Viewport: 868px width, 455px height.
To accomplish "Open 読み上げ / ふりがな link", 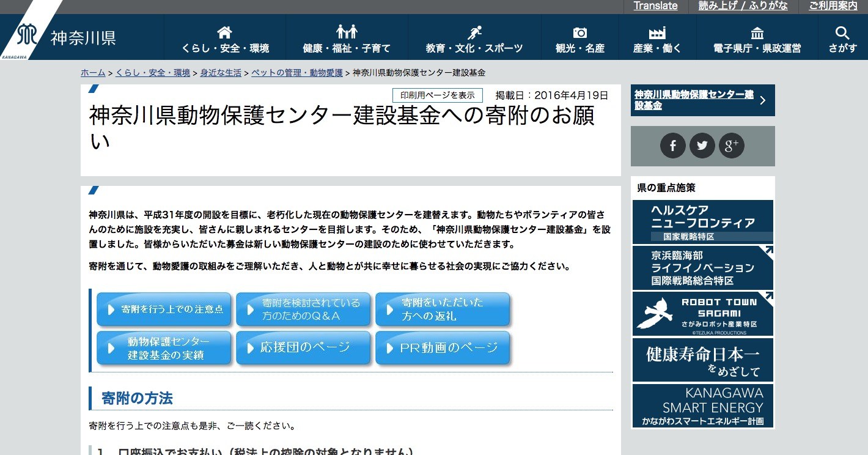I will [x=743, y=6].
